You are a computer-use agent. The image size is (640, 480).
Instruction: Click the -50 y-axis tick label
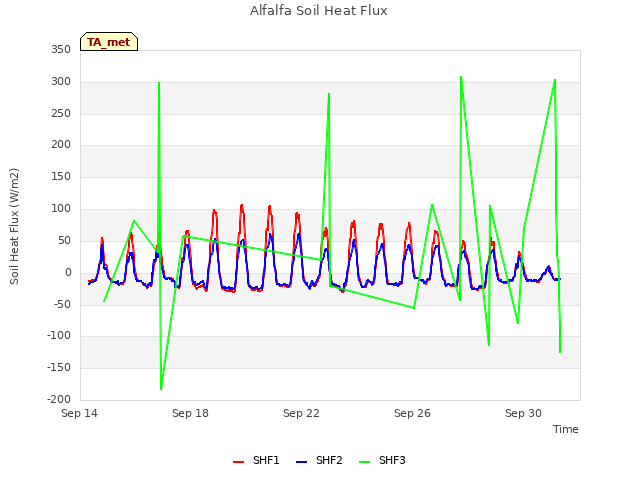pyautogui.click(x=62, y=304)
